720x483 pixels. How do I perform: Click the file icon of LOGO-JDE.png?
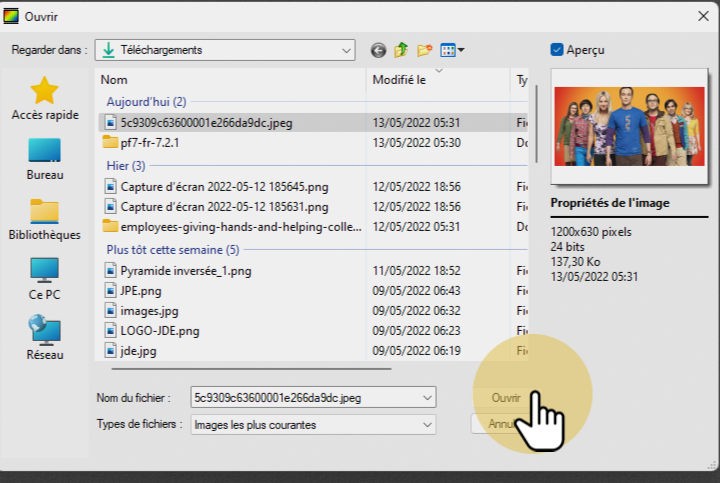click(x=110, y=331)
